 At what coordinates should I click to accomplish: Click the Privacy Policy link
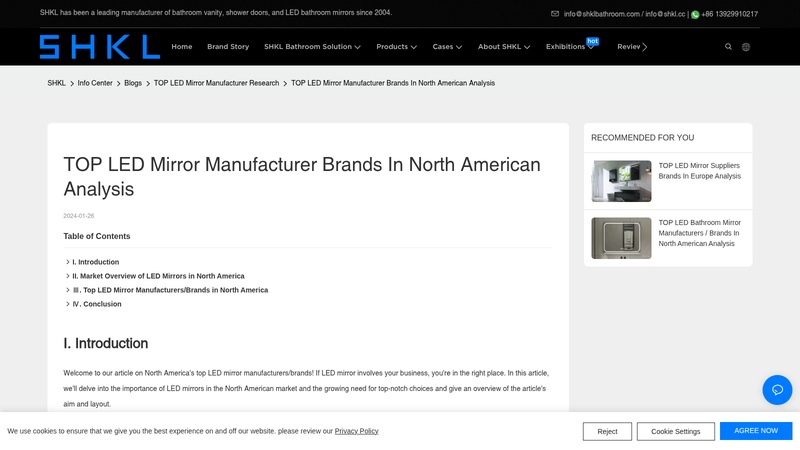[357, 431]
